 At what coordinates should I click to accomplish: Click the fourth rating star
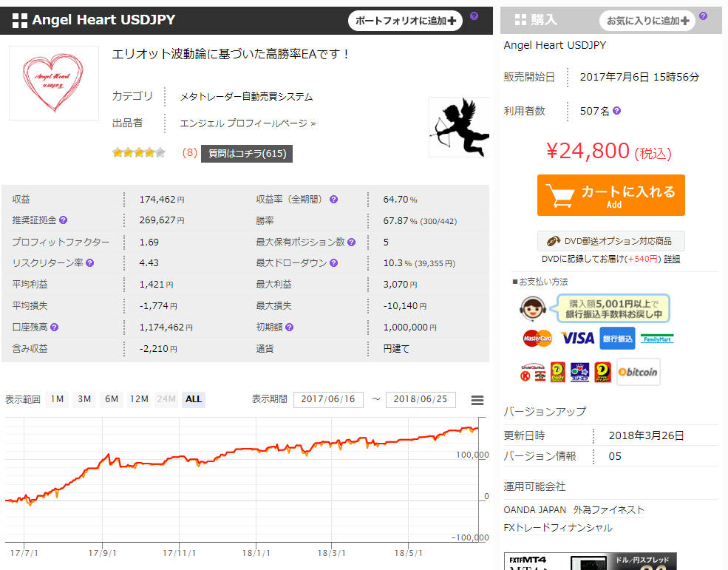click(149, 153)
